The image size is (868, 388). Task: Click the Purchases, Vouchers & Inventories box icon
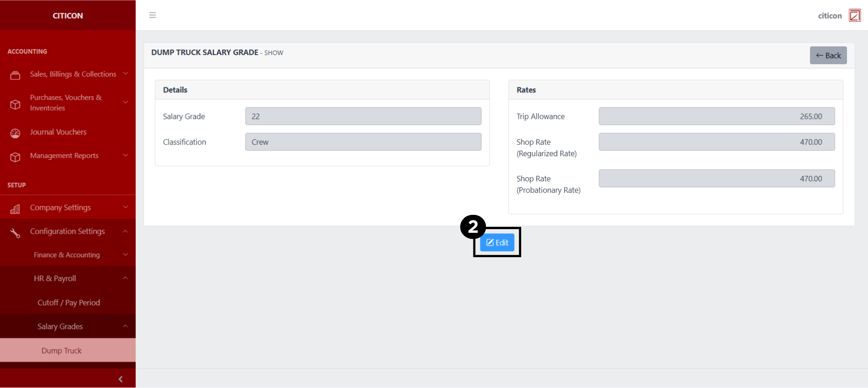[x=15, y=104]
